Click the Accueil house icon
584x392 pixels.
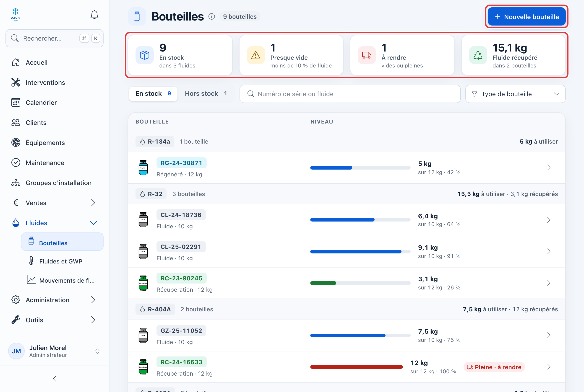(x=16, y=62)
